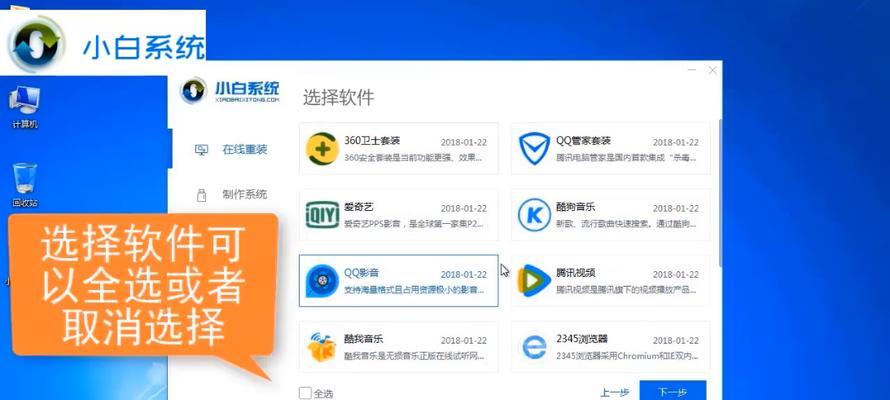Tick the 全选 checkbox
This screenshot has width=890, height=400.
[x=305, y=393]
